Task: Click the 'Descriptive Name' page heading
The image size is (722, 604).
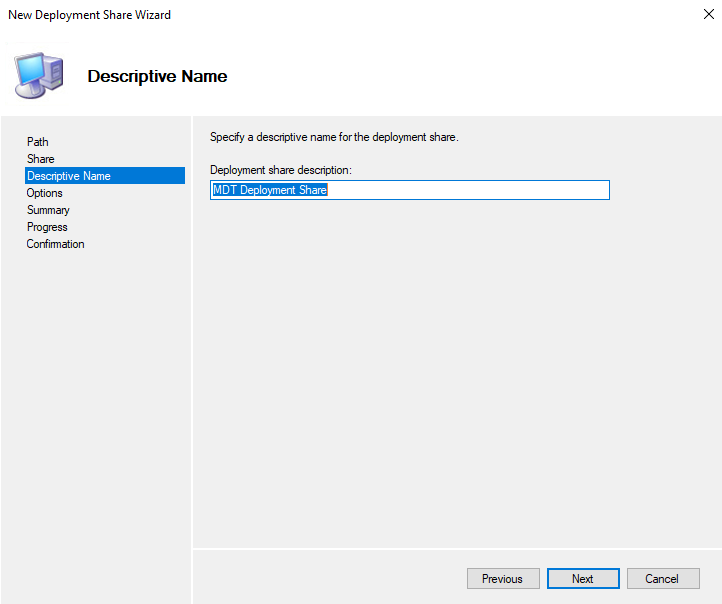Action: pyautogui.click(x=157, y=76)
